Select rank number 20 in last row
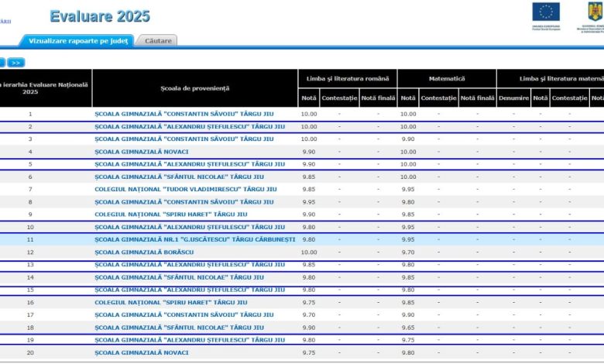This screenshot has height=364, width=604. pyautogui.click(x=30, y=352)
